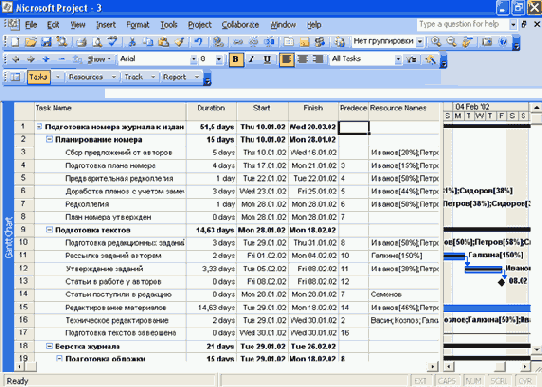This screenshot has height=387, width=542.
Task: Click the Copy Picture camera icon
Action: [487, 42]
